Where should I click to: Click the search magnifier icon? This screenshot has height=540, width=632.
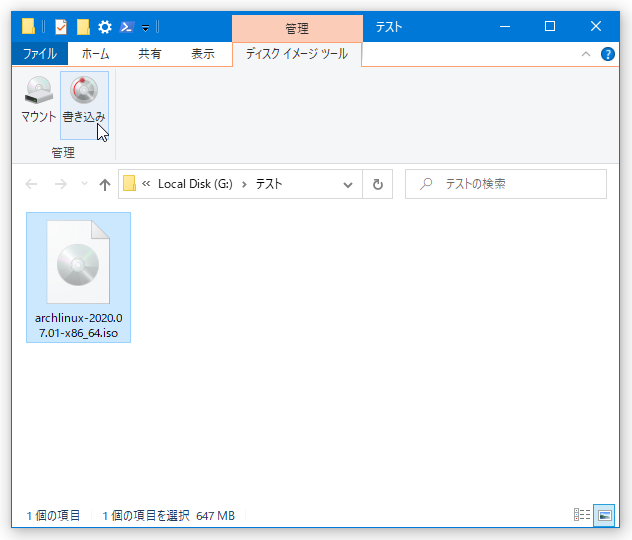tap(426, 184)
